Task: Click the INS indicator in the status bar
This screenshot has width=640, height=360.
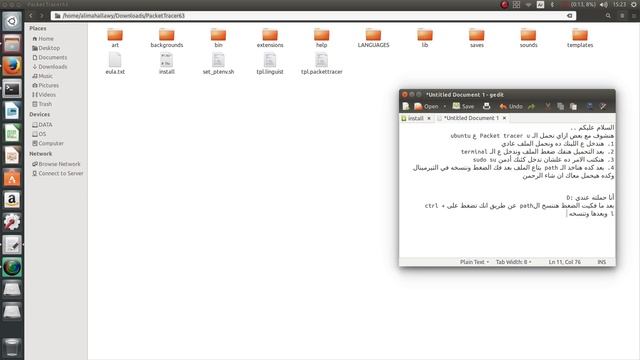Action: coord(602,262)
